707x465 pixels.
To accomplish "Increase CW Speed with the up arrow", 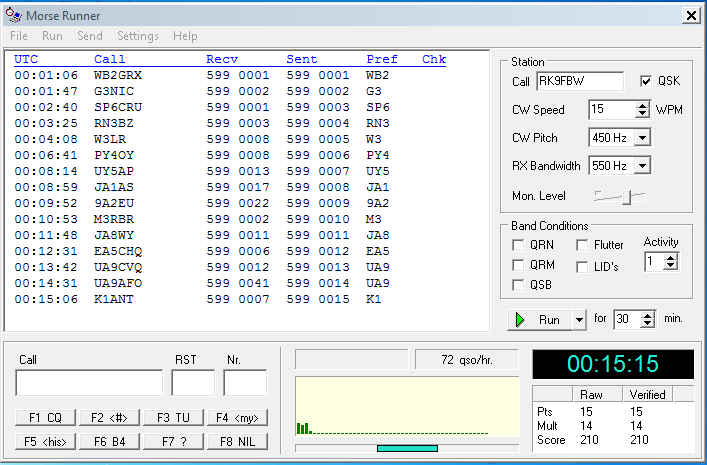I will pyautogui.click(x=642, y=105).
